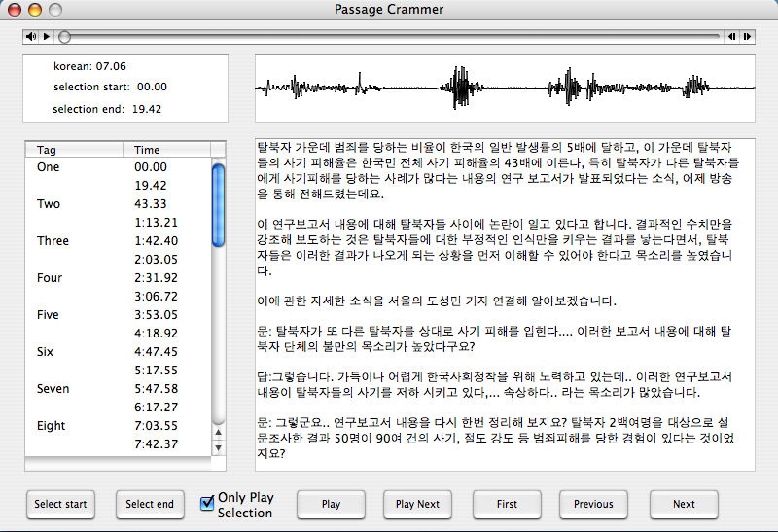Select the tag row labeled Three
This screenshot has height=532, width=778.
(53, 241)
